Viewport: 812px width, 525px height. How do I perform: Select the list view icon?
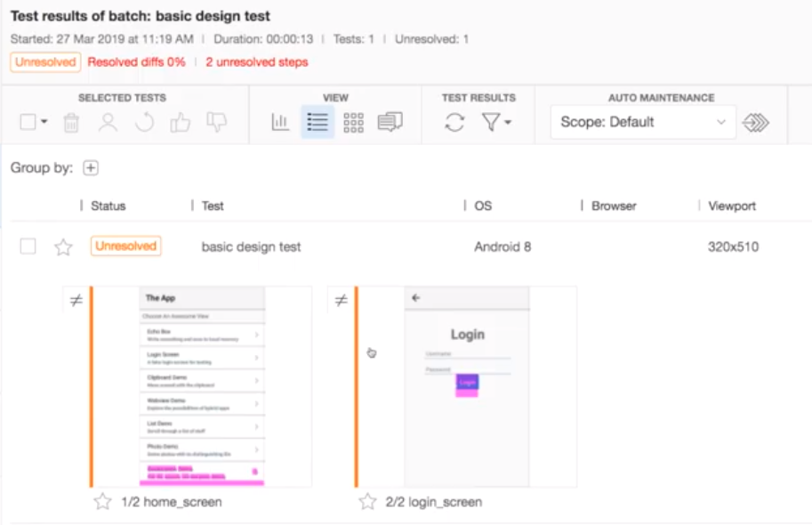[318, 123]
